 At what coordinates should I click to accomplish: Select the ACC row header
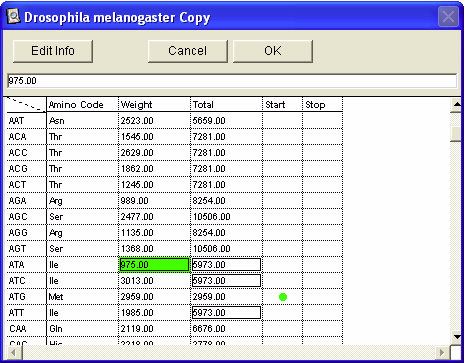pos(26,153)
